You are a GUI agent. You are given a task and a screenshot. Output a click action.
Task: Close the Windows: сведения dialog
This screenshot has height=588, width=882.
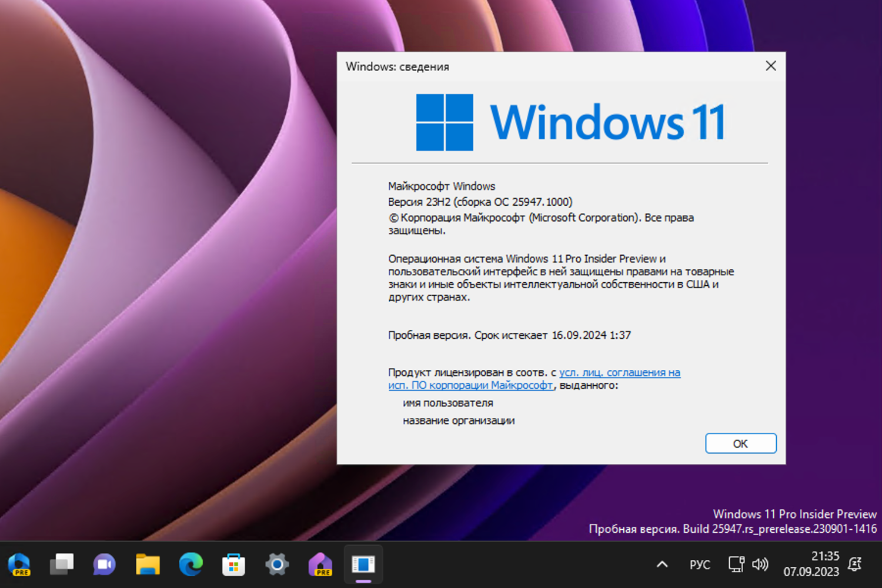771,66
